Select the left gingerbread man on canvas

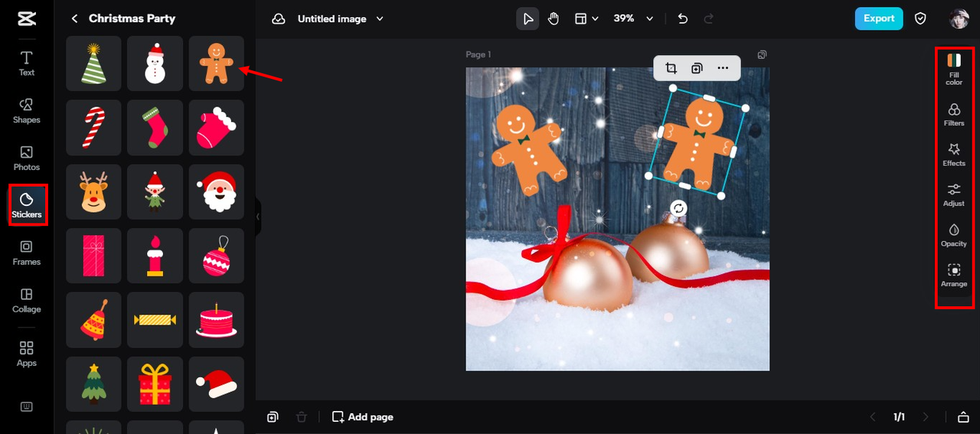(528, 149)
